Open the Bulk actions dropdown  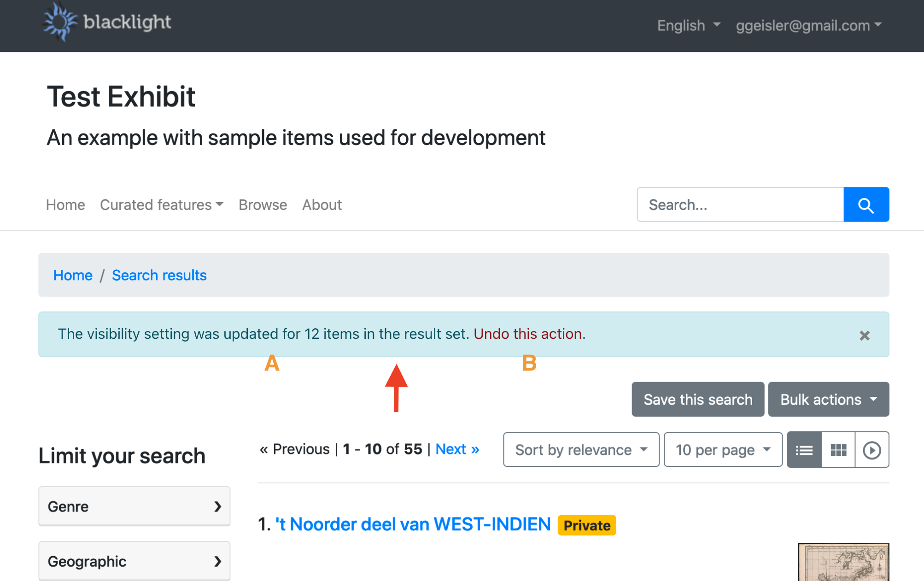click(x=828, y=399)
